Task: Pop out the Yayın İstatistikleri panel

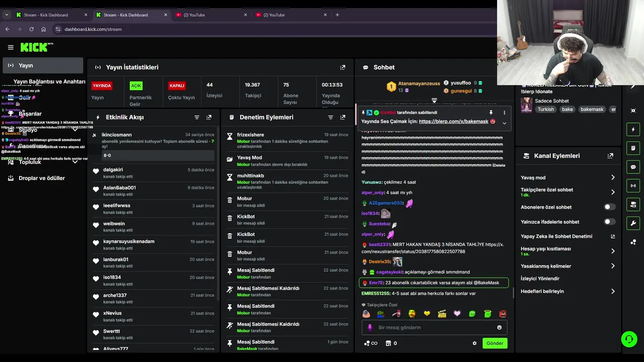Action: (x=343, y=67)
